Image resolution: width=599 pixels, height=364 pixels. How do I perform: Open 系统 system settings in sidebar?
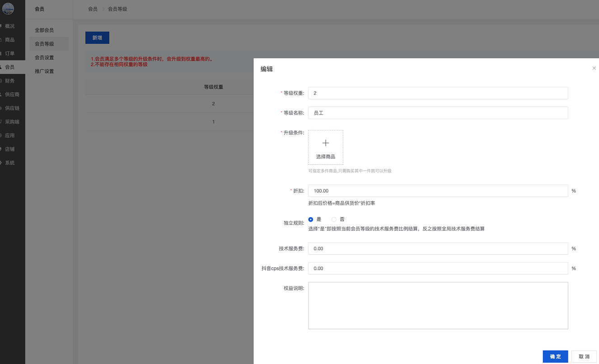(10, 163)
